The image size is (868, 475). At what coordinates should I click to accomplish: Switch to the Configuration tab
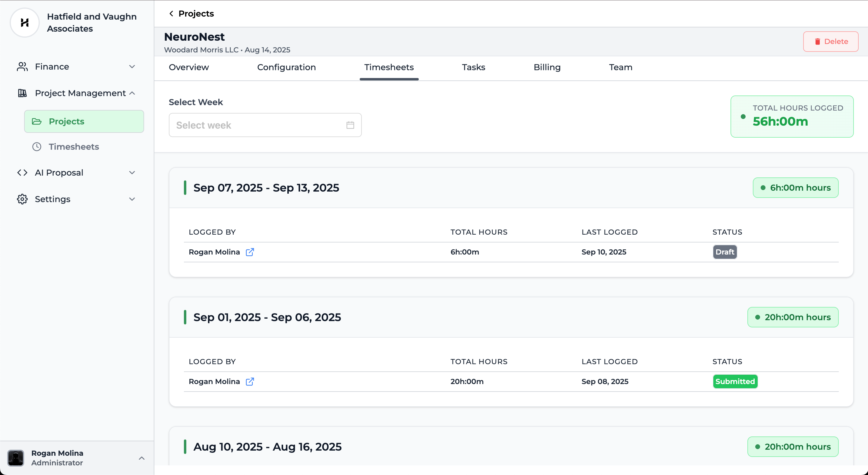286,67
